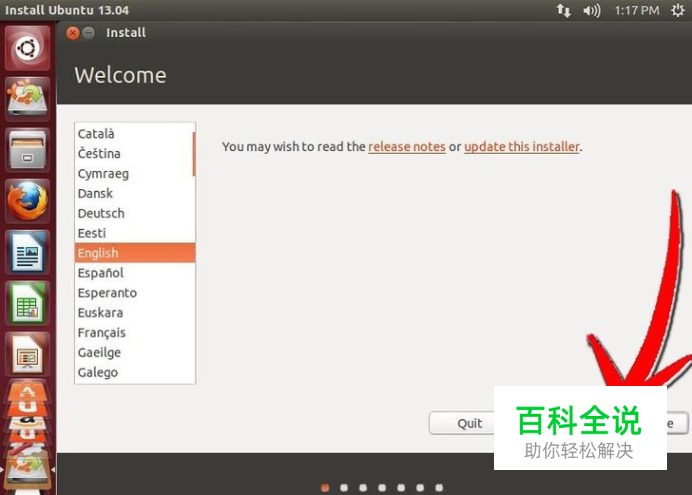Image resolution: width=692 pixels, height=495 pixels.
Task: Launch the Install Ubuntu launcher icon below Dash
Action: click(x=27, y=99)
